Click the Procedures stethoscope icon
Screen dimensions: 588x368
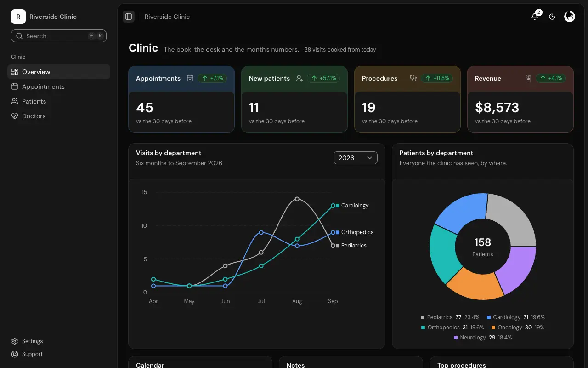(413, 78)
